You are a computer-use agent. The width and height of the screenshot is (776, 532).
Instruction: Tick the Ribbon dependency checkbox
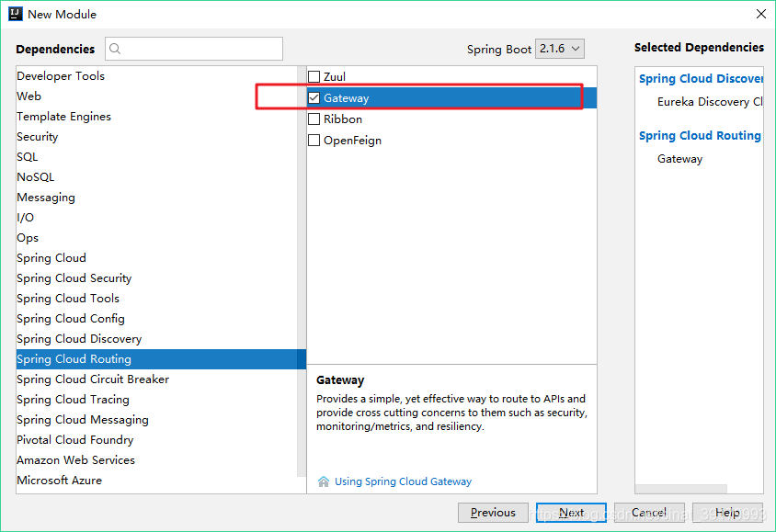pos(314,119)
